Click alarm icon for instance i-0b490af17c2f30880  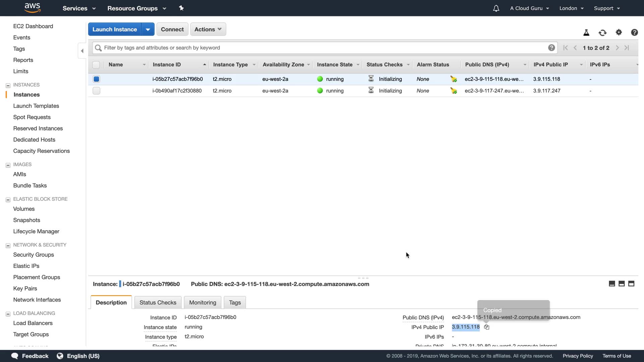coord(453,91)
